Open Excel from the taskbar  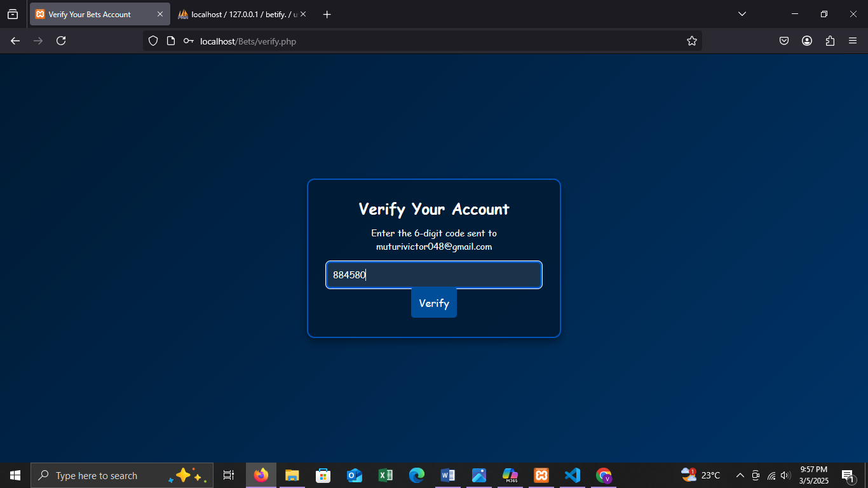(386, 475)
